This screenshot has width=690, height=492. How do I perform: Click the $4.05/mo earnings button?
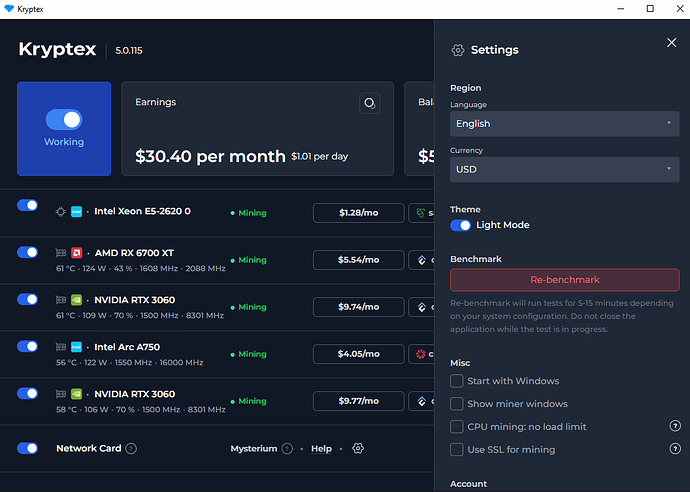(359, 354)
